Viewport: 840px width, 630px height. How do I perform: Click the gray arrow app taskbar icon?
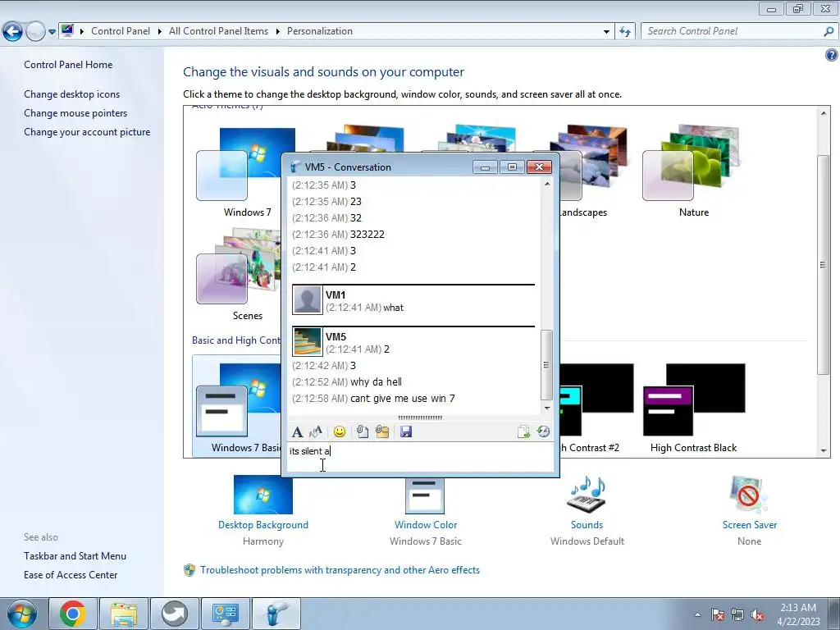(175, 614)
